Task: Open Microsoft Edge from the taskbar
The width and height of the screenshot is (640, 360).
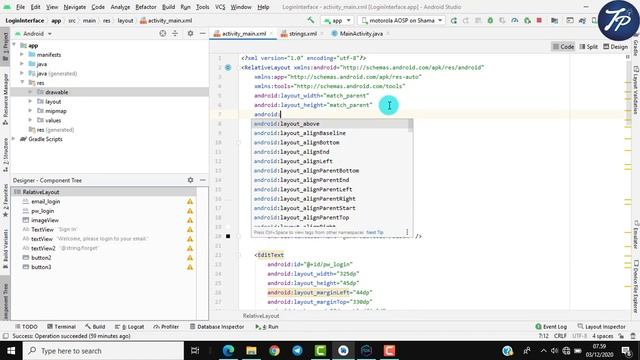Action: click(x=228, y=351)
